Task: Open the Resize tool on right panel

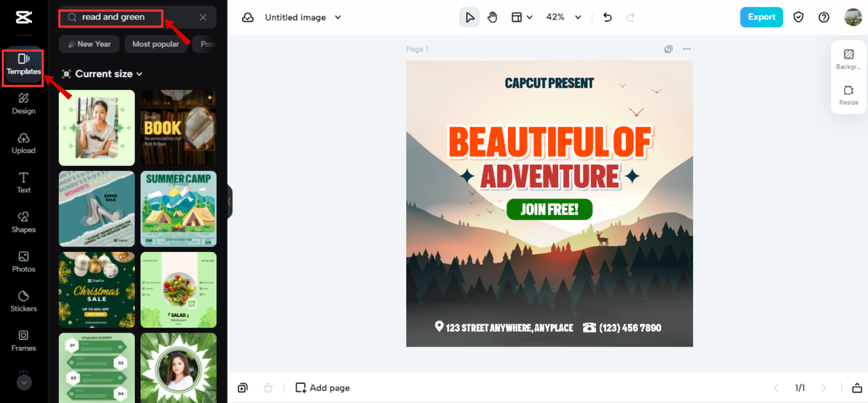Action: [x=848, y=95]
